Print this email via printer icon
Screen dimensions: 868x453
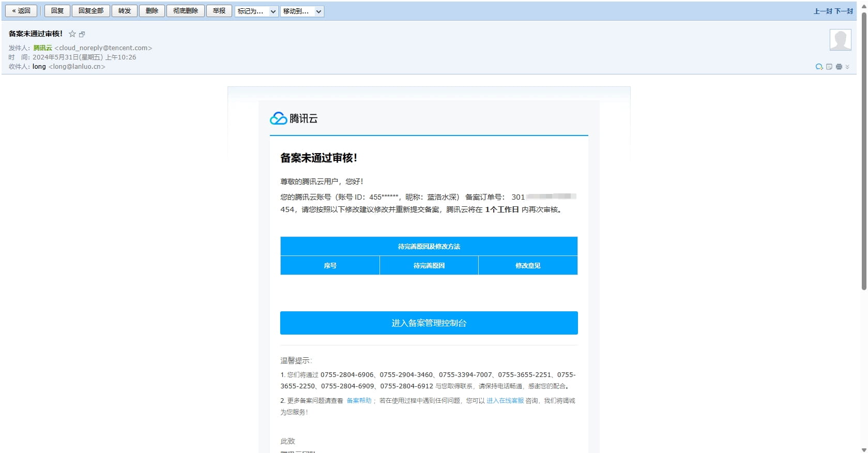(839, 67)
